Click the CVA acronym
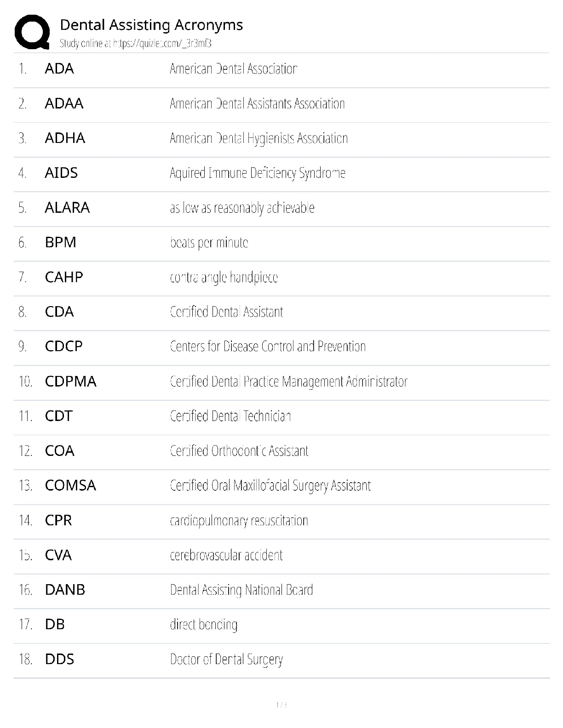The height and width of the screenshot is (728, 563). [x=58, y=555]
